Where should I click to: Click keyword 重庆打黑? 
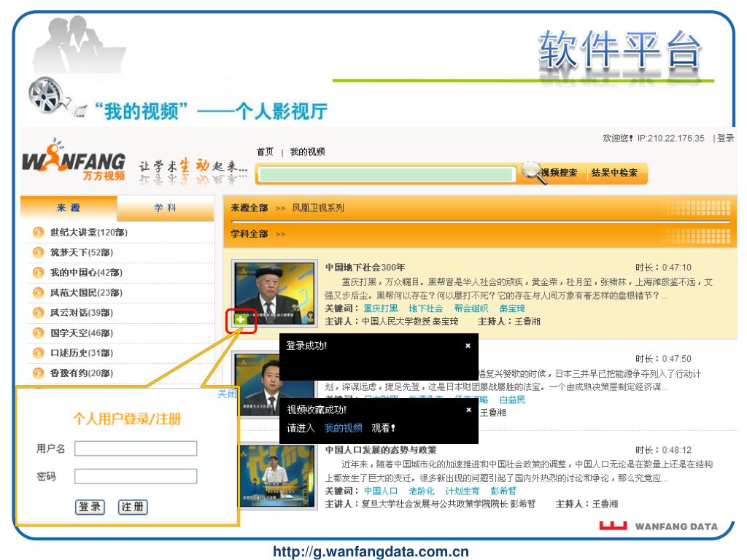tap(381, 308)
